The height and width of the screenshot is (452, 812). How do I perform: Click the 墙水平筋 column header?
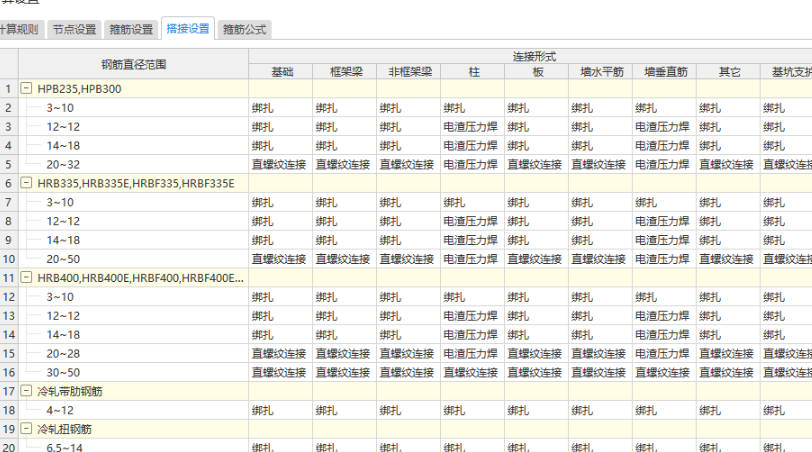[x=601, y=72]
